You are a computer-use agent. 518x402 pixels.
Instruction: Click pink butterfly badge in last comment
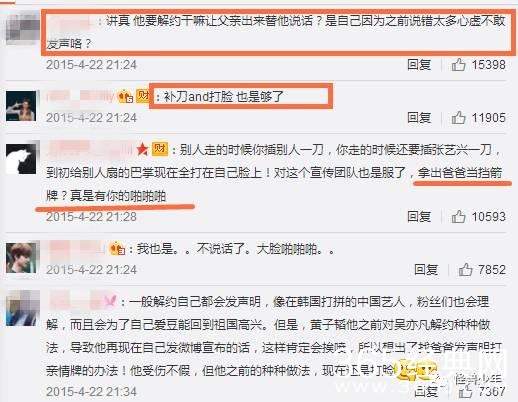(110, 301)
